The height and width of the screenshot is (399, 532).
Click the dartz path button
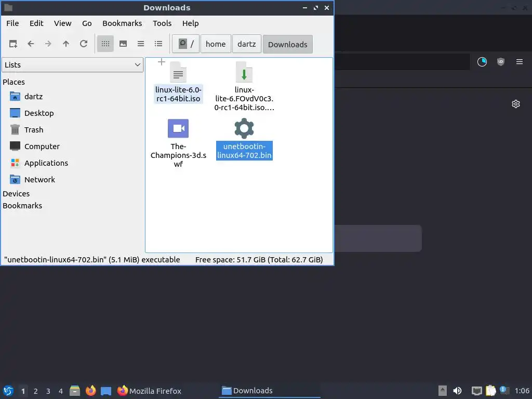[247, 44]
